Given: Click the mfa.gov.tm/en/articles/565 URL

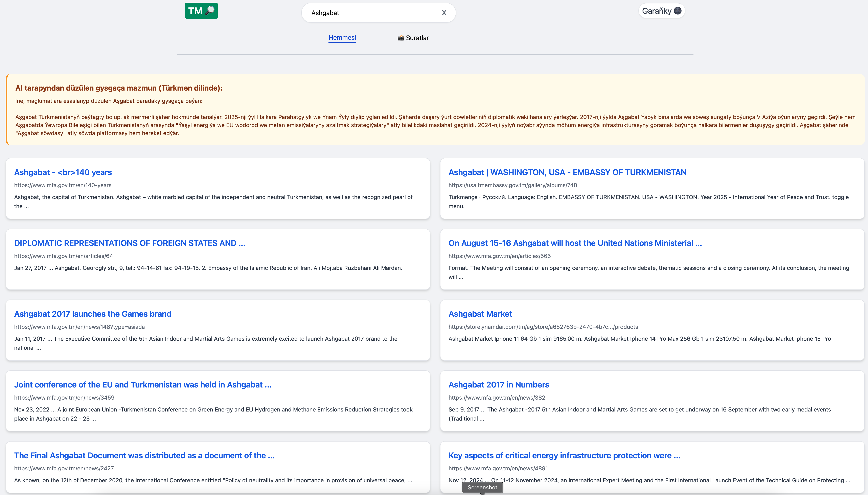Looking at the screenshot, I should [x=499, y=256].
